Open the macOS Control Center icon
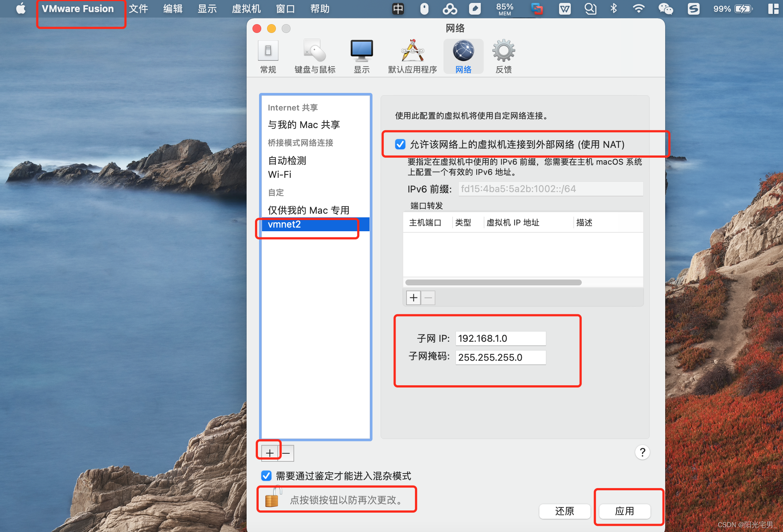Screen dimensions: 783x532 pos(773,9)
